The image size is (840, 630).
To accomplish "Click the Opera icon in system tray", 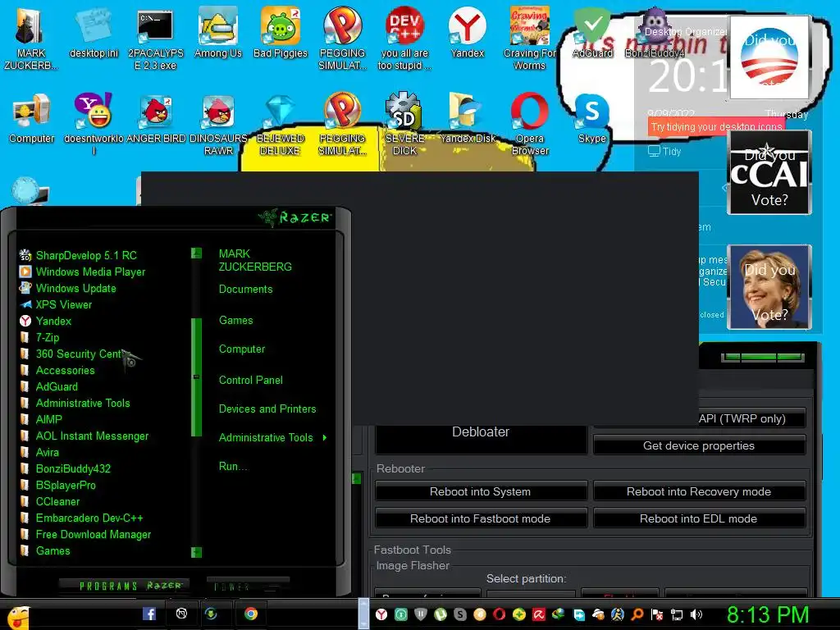I will pyautogui.click(x=500, y=614).
